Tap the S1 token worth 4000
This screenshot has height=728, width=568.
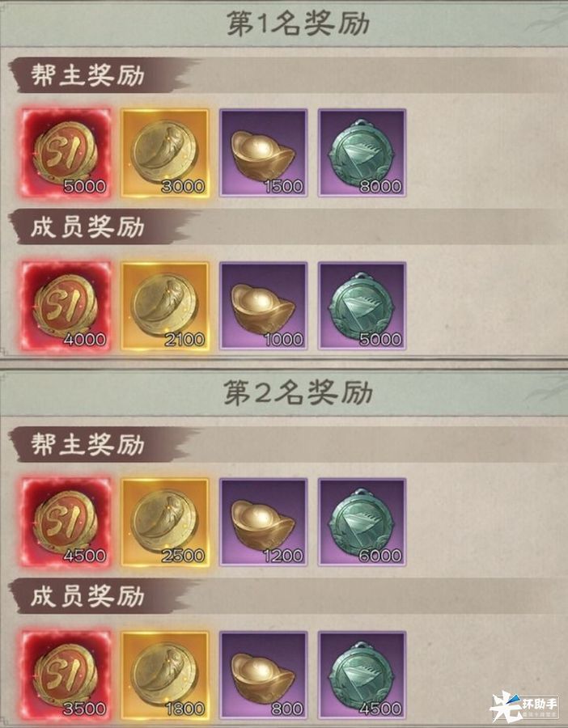[66, 306]
